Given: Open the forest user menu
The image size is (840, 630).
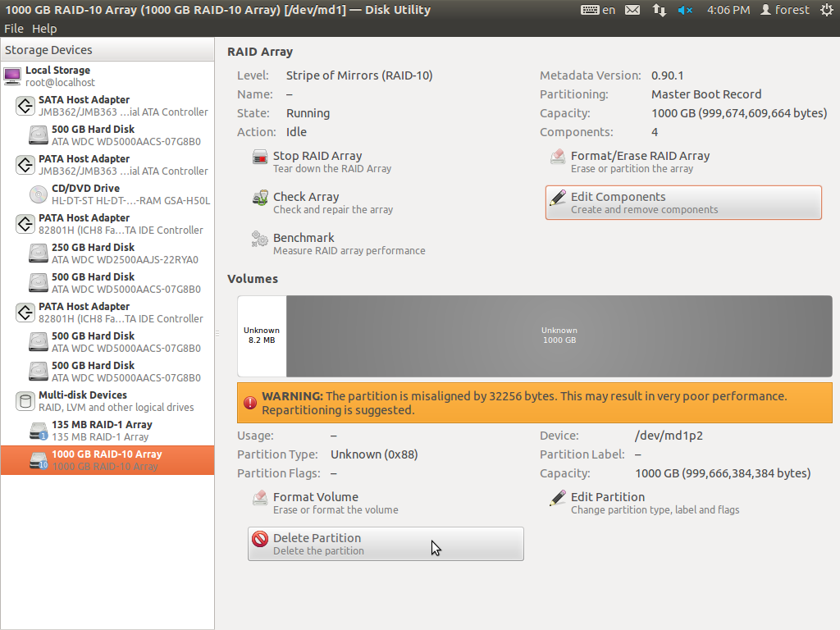Looking at the screenshot, I should click(784, 10).
